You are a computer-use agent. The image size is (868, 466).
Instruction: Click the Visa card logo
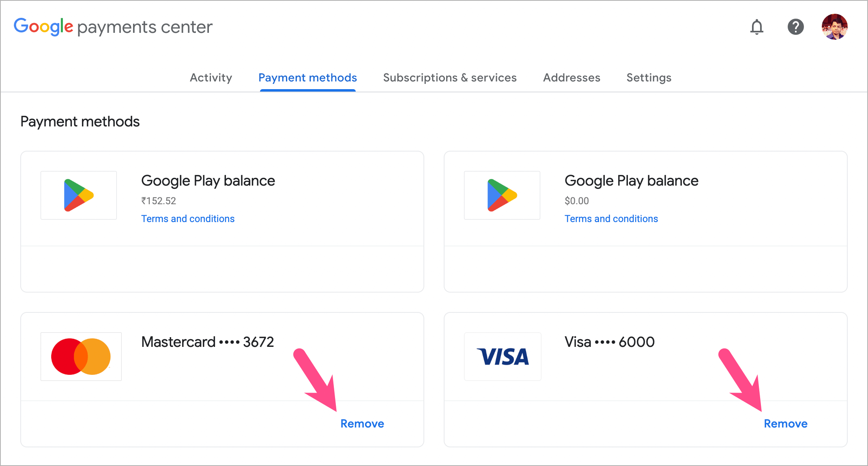[503, 357]
